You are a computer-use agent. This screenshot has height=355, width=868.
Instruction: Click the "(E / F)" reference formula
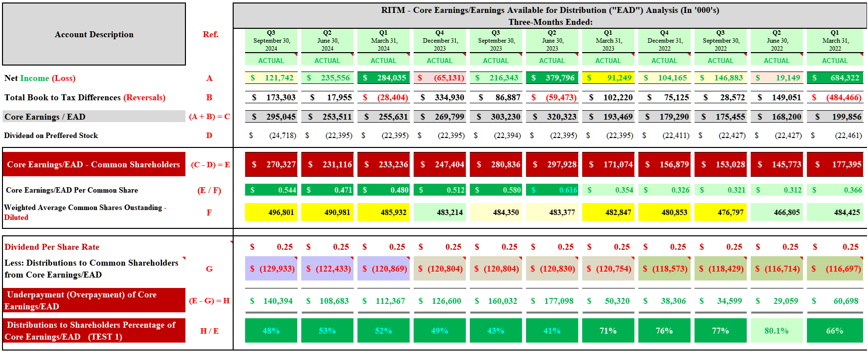(x=209, y=190)
